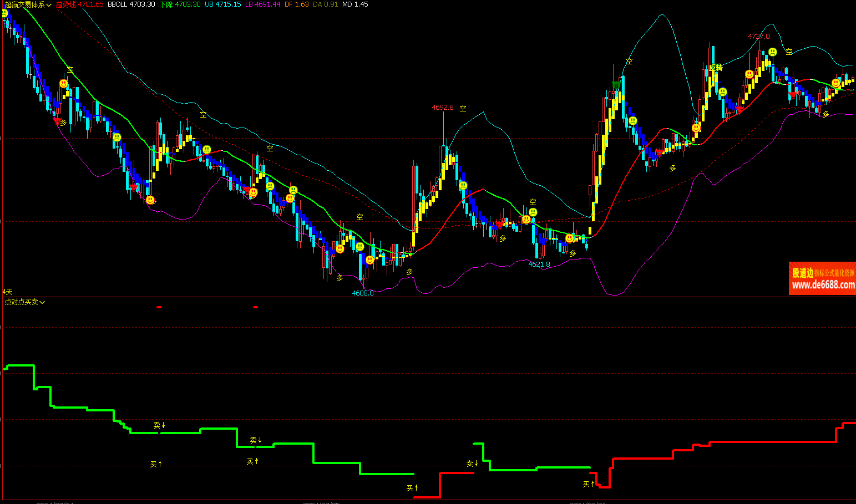This screenshot has width=856, height=504.
Task: Click the green 下降 4703.30 color label
Action: (x=180, y=4)
